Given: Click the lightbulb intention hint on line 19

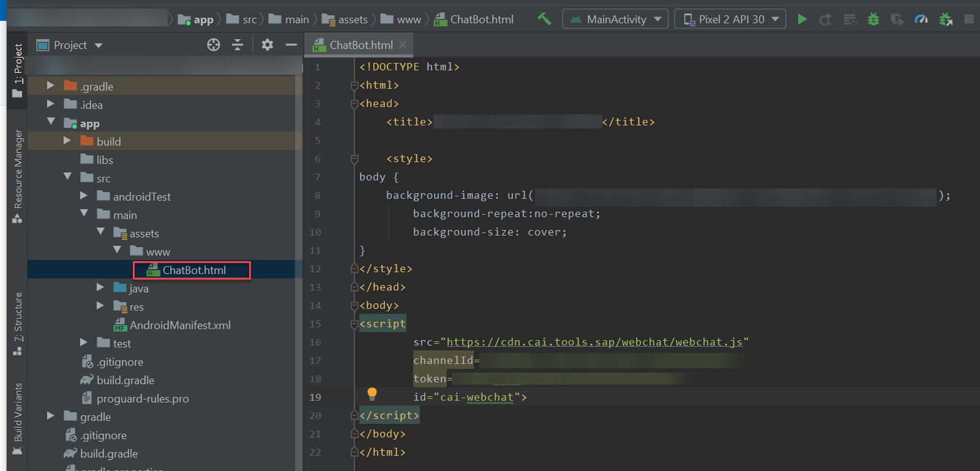Looking at the screenshot, I should (x=372, y=393).
